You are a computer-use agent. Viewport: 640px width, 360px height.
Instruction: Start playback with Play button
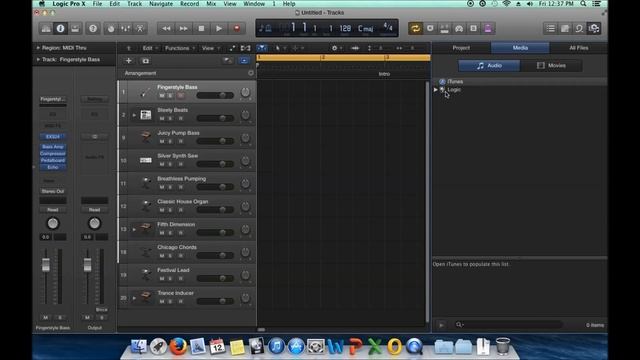219,28
